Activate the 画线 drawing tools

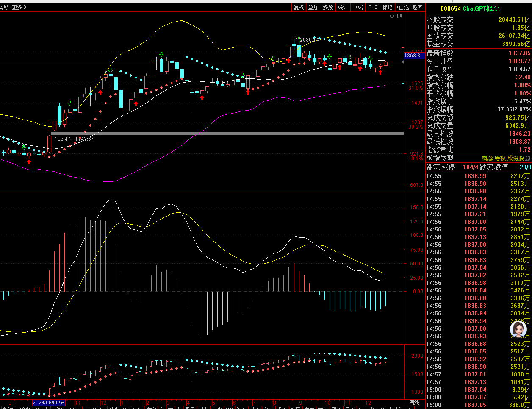[x=358, y=7]
